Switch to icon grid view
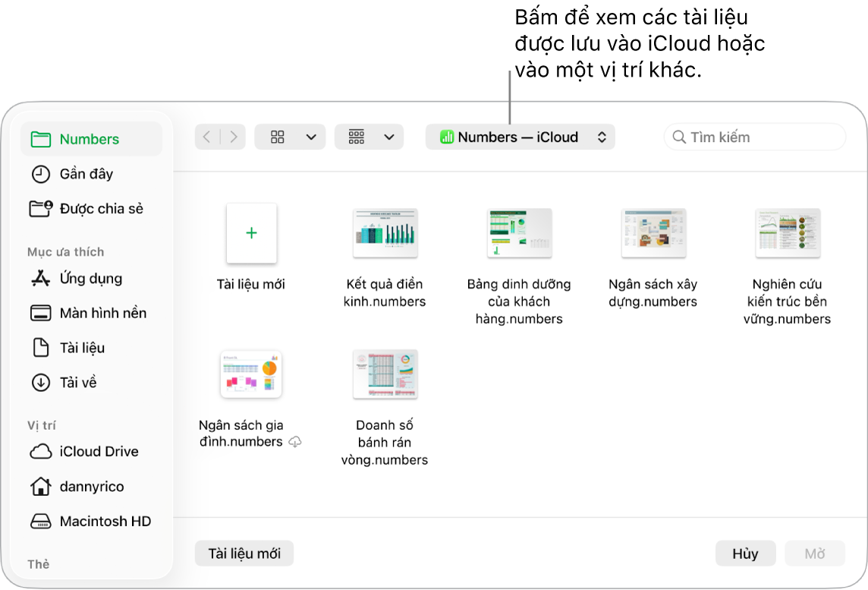The image size is (868, 590). (278, 137)
